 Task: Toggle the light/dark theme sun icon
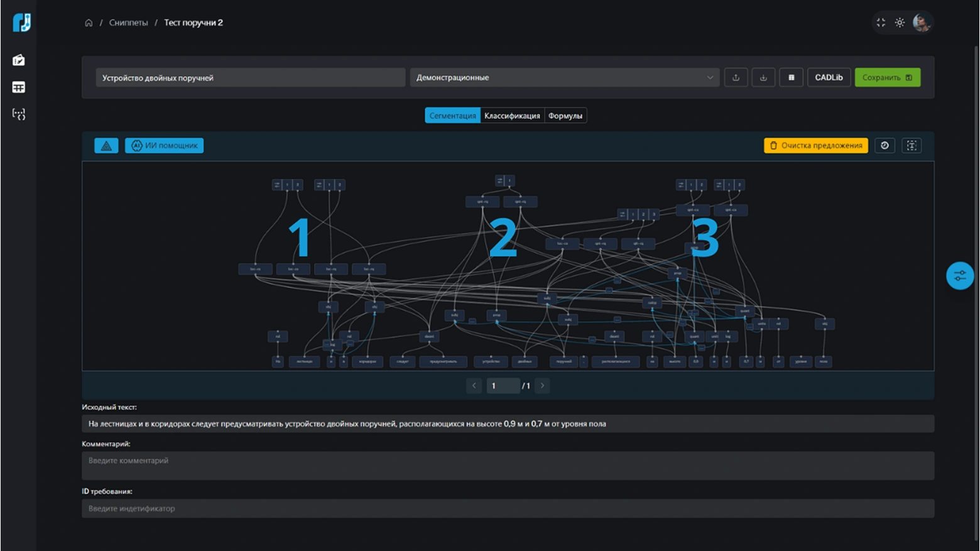900,23
